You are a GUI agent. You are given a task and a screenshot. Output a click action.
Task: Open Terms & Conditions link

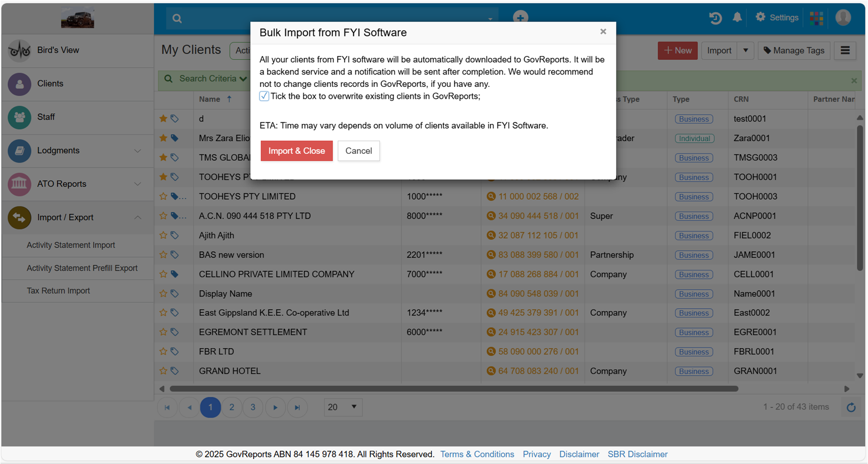tap(477, 455)
